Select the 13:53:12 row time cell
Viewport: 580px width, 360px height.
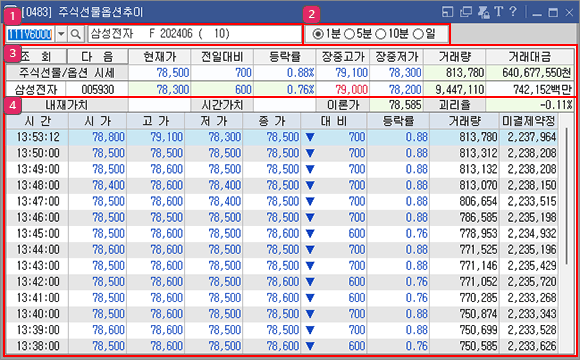click(37, 137)
